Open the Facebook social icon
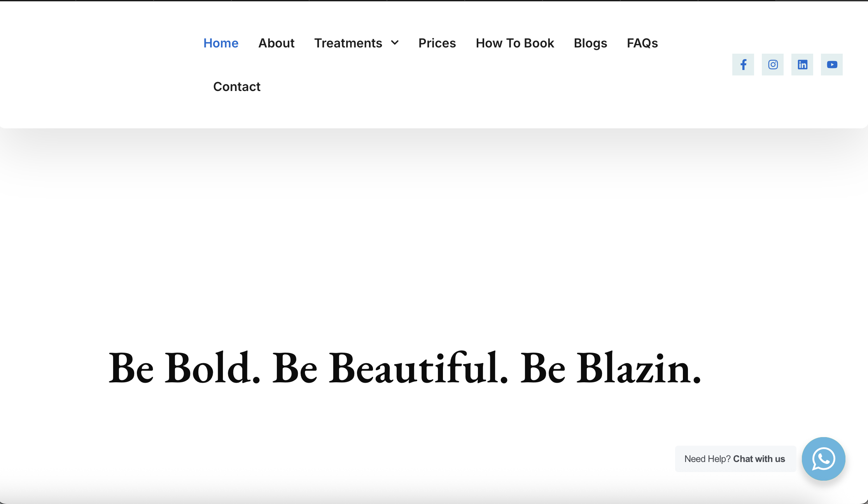Viewport: 868px width, 504px height. coord(743,65)
